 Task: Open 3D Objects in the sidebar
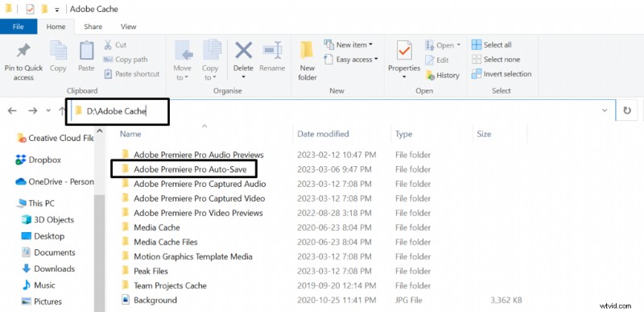coord(47,219)
